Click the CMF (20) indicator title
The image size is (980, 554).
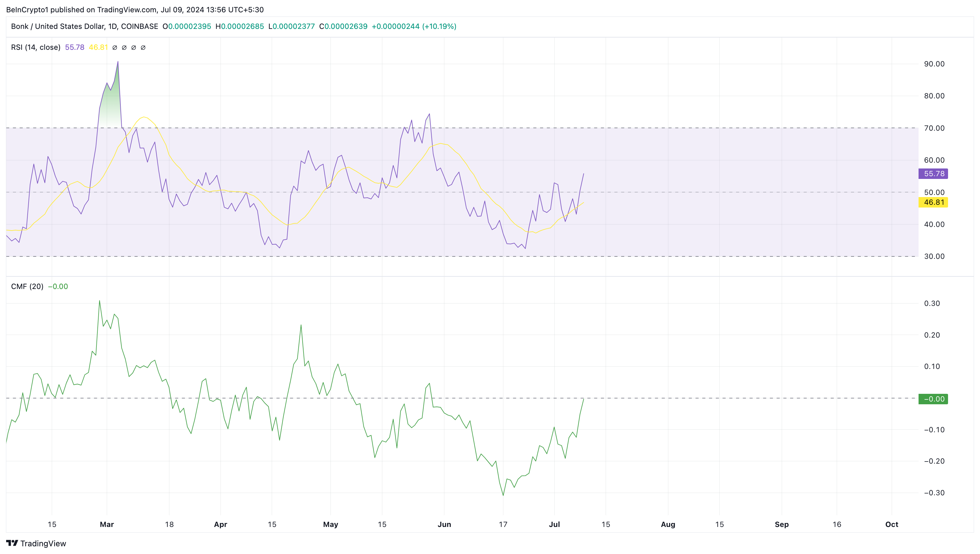(x=27, y=286)
